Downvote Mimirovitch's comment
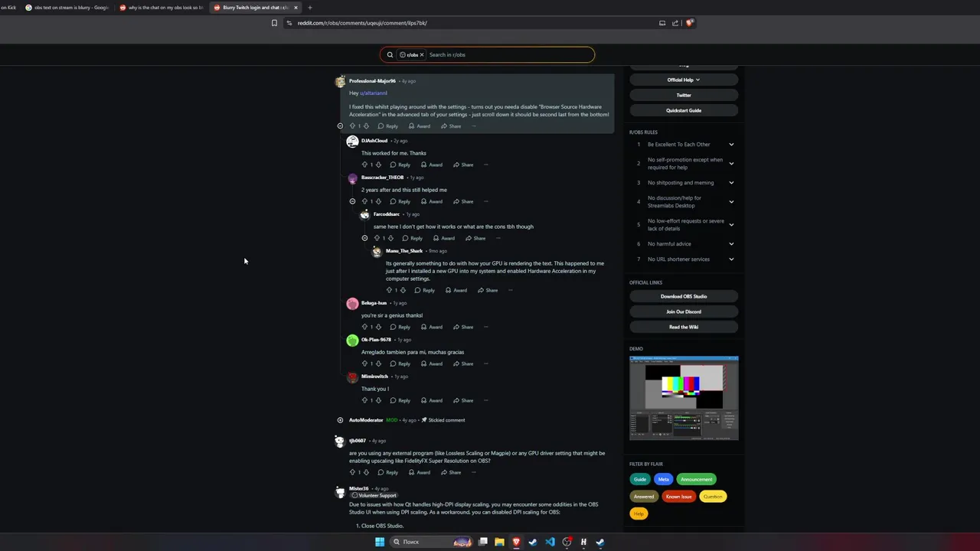This screenshot has height=551, width=980. tap(378, 400)
